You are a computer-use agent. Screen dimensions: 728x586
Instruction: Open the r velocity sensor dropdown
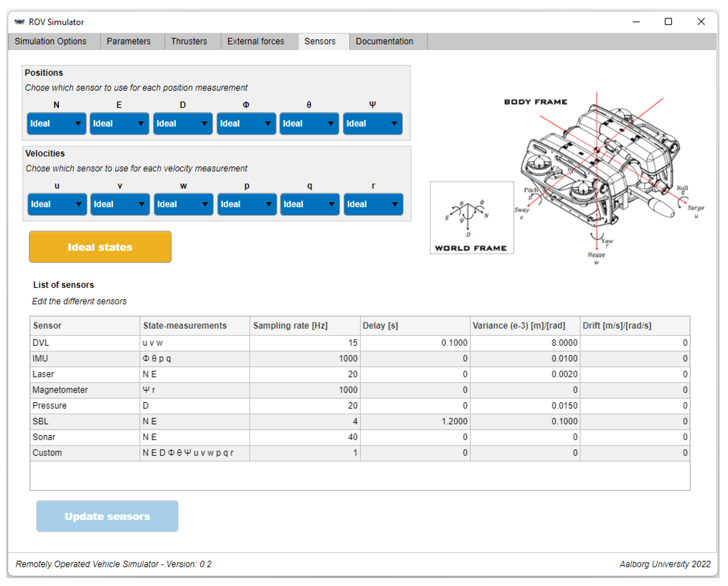pyautogui.click(x=373, y=204)
